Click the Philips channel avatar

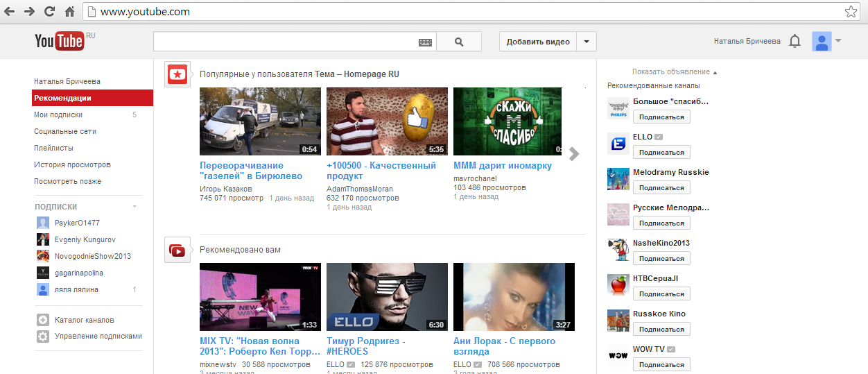coord(618,109)
